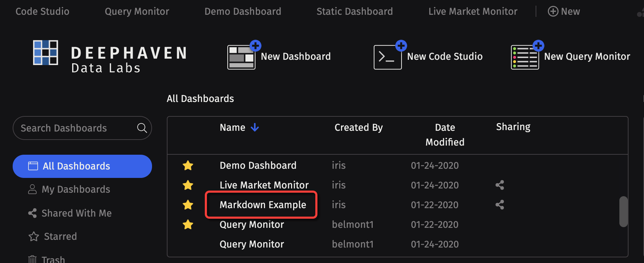The width and height of the screenshot is (644, 263).
Task: Click date 01-24-2020 in Live Market Monitor row
Action: point(435,185)
